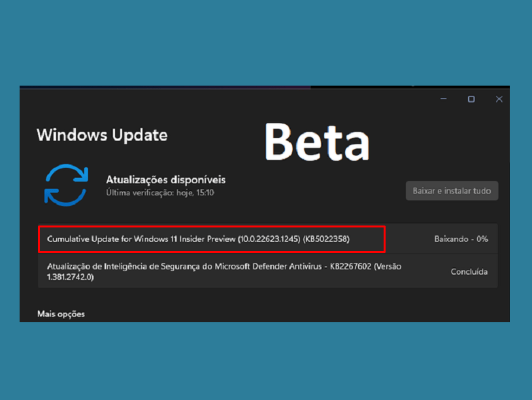The height and width of the screenshot is (400, 532).
Task: Select the Microsoft Defender Antivirus KB2267602 update
Action: pyautogui.click(x=268, y=271)
